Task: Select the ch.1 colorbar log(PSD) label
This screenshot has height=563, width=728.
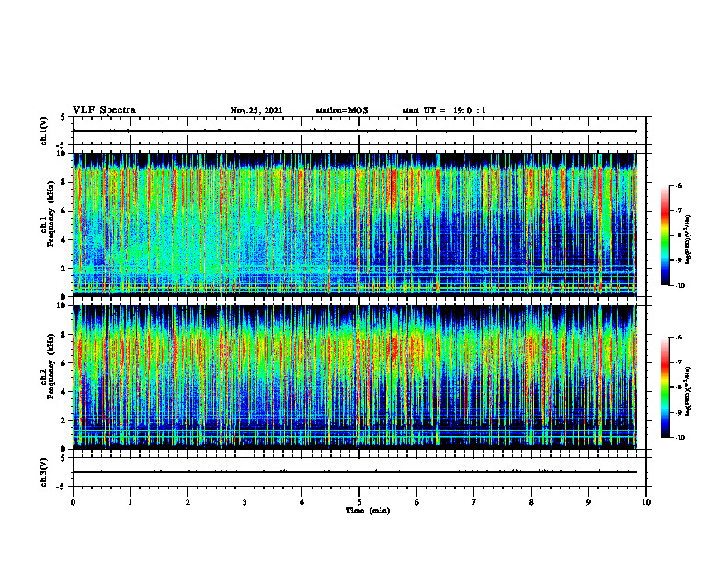Action: click(688, 240)
